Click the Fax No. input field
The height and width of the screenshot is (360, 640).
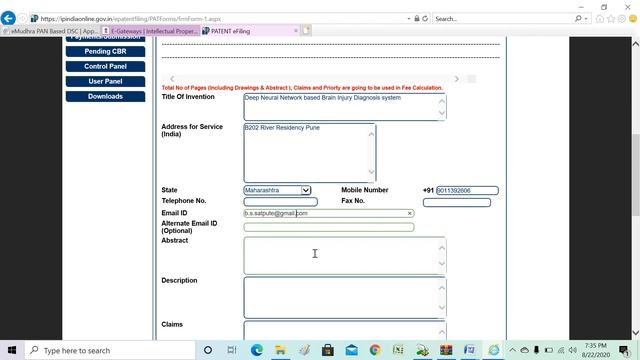[457, 202]
